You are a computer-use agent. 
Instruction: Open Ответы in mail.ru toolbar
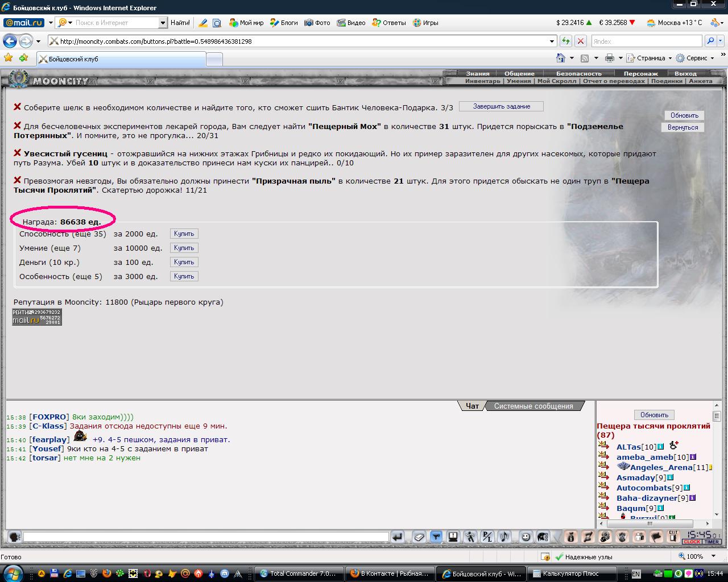tap(389, 23)
